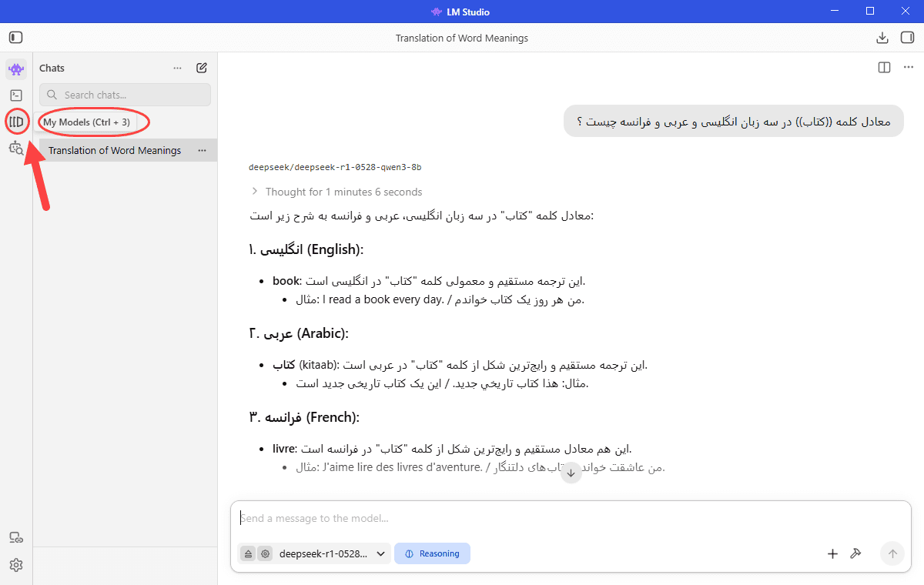Open options for Translation of Word Meanings chat
924x585 pixels.
202,150
